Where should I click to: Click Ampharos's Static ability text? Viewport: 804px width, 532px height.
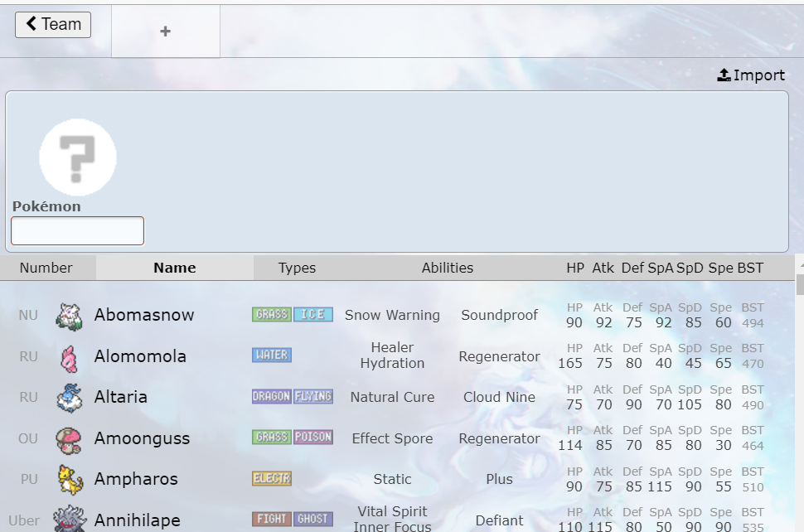coord(392,479)
